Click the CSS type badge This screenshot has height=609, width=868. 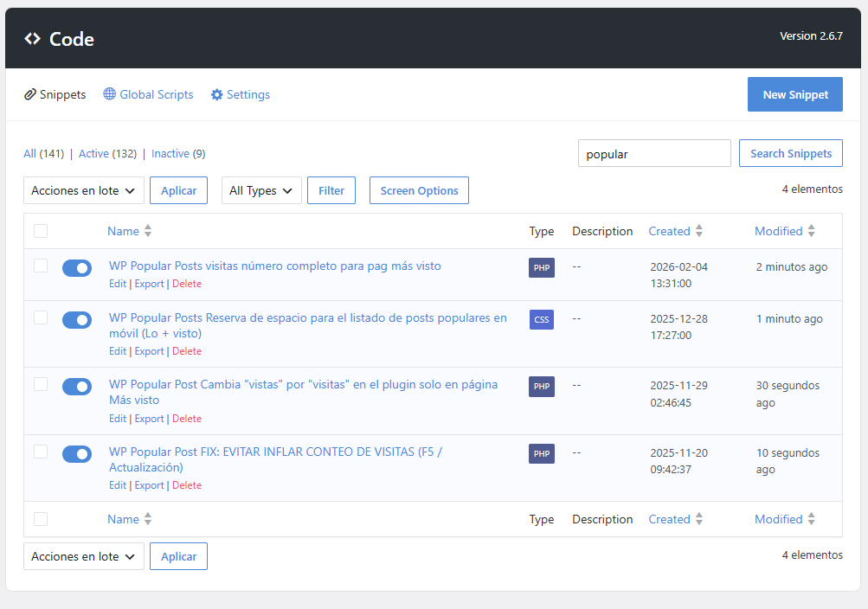[x=542, y=319]
